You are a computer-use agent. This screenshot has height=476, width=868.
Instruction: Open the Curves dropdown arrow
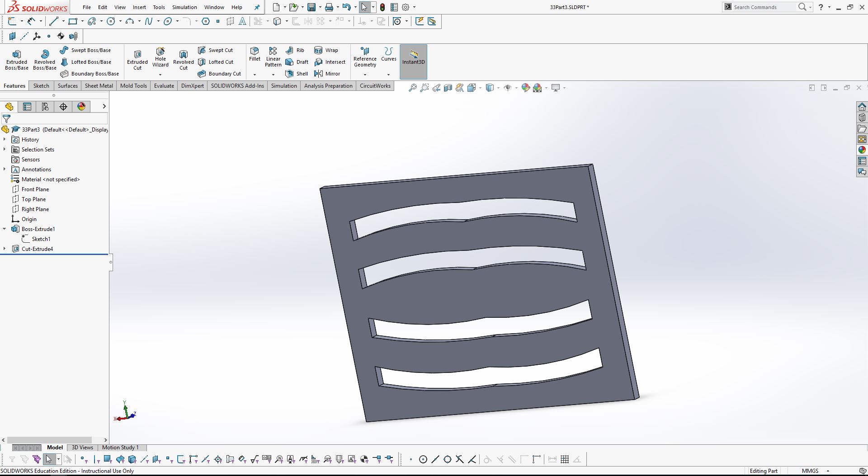[388, 75]
